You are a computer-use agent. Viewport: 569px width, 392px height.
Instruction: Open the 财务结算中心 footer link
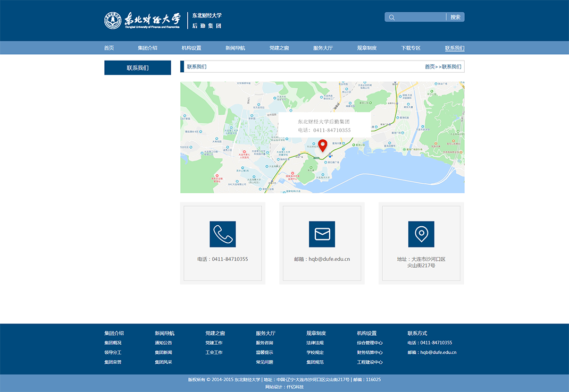pos(370,353)
